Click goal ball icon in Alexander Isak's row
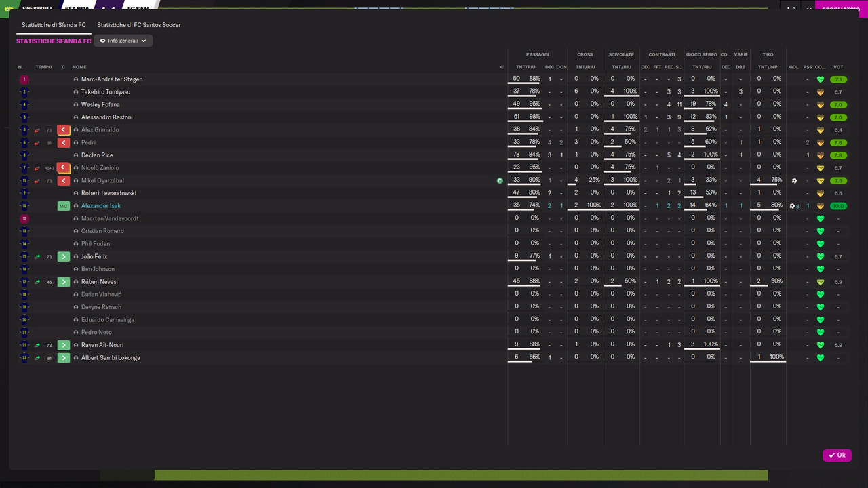The height and width of the screenshot is (488, 868). pyautogui.click(x=792, y=206)
